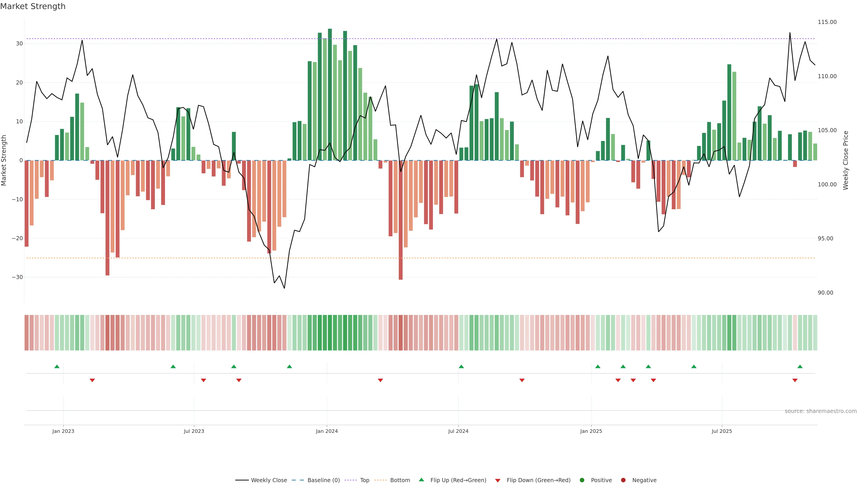Click flip-up triangle just after Jul 2024

point(461,366)
